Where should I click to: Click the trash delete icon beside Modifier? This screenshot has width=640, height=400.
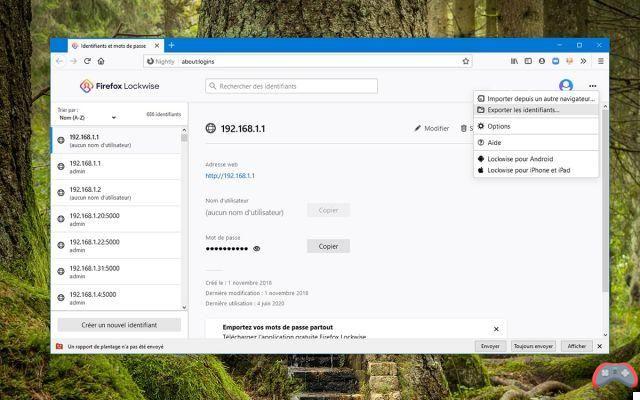464,129
